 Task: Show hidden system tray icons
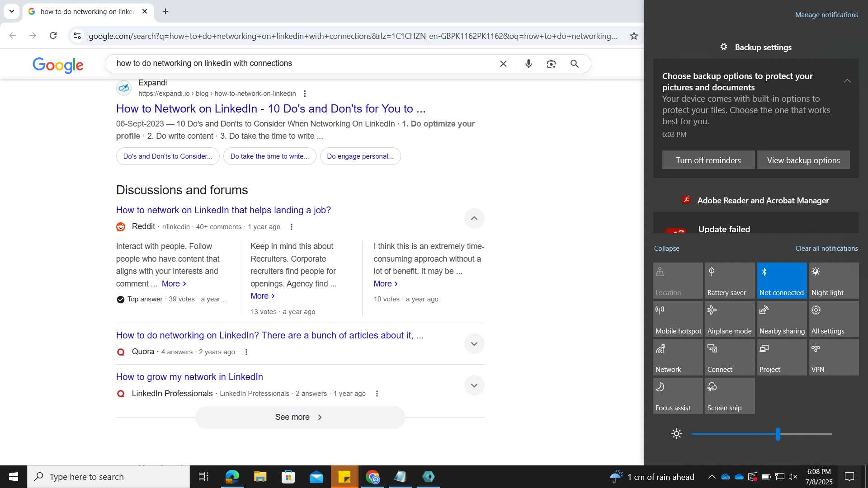pos(712,477)
